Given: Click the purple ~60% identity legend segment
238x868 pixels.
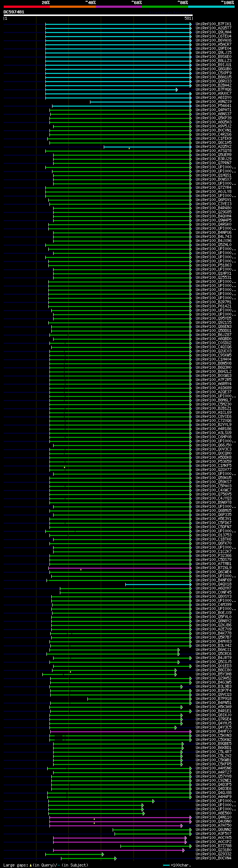Looking at the screenshot, I should pyautogui.click(x=119, y=7).
